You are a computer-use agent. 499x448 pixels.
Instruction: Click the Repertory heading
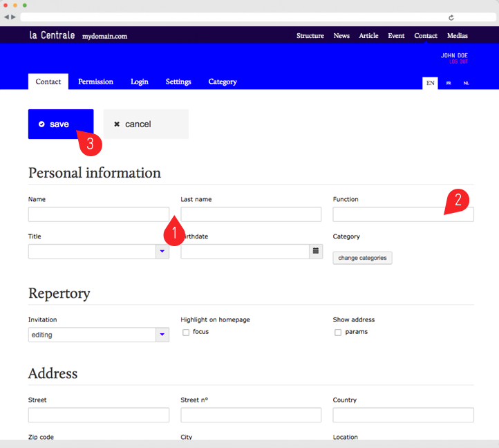click(x=59, y=293)
